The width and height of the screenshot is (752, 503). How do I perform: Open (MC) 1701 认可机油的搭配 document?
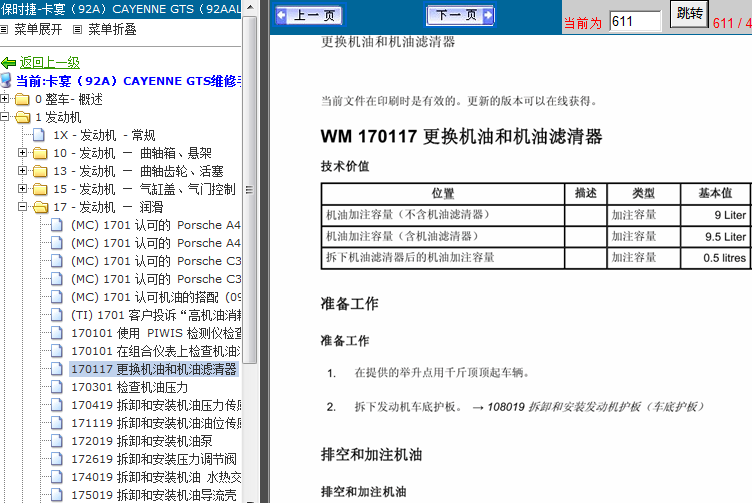coord(156,297)
